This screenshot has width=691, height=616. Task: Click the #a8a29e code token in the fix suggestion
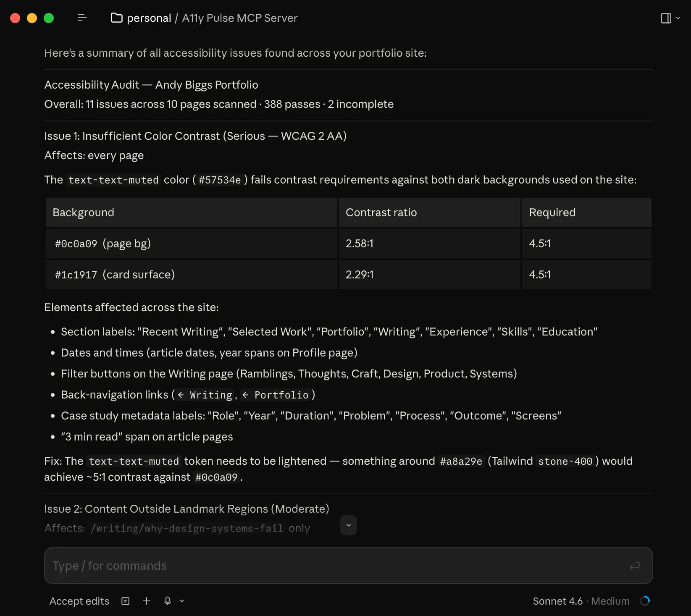tap(460, 461)
